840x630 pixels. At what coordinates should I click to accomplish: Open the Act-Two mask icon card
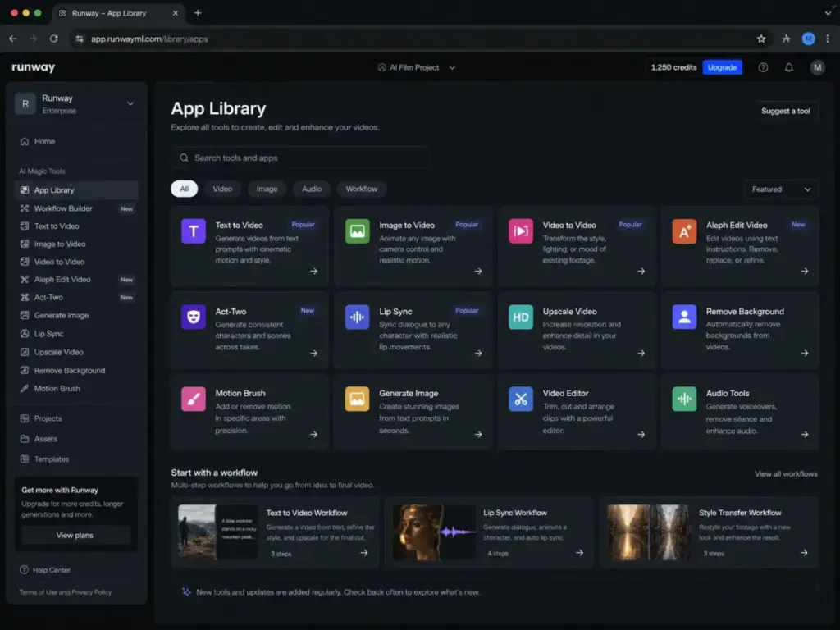[x=194, y=317]
